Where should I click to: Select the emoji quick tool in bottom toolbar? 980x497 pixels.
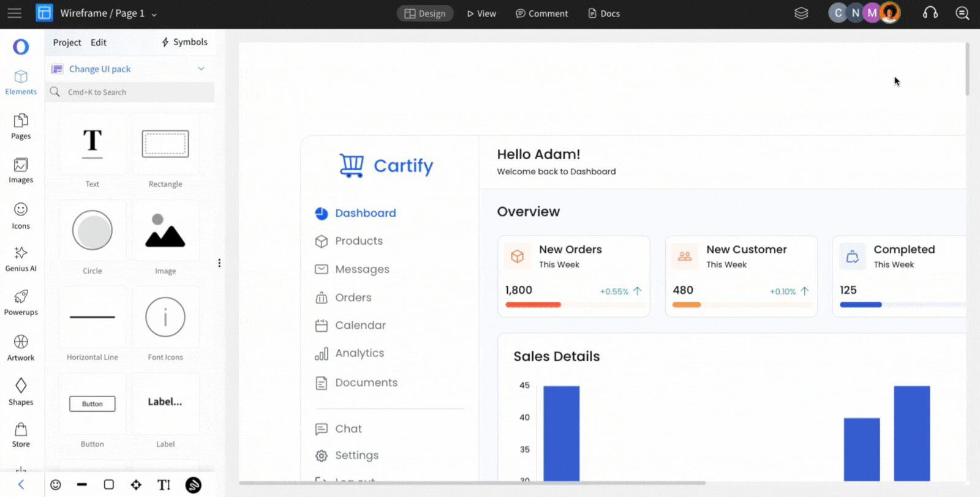click(x=56, y=485)
